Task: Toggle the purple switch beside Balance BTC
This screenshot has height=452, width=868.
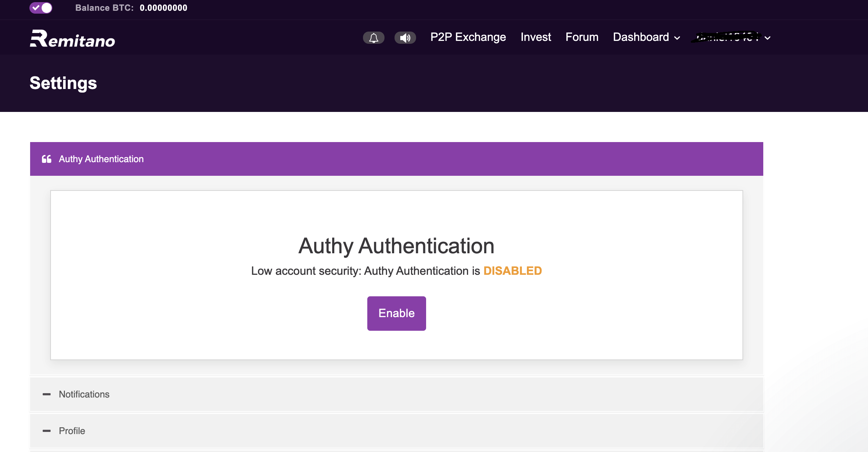Action: (x=41, y=8)
